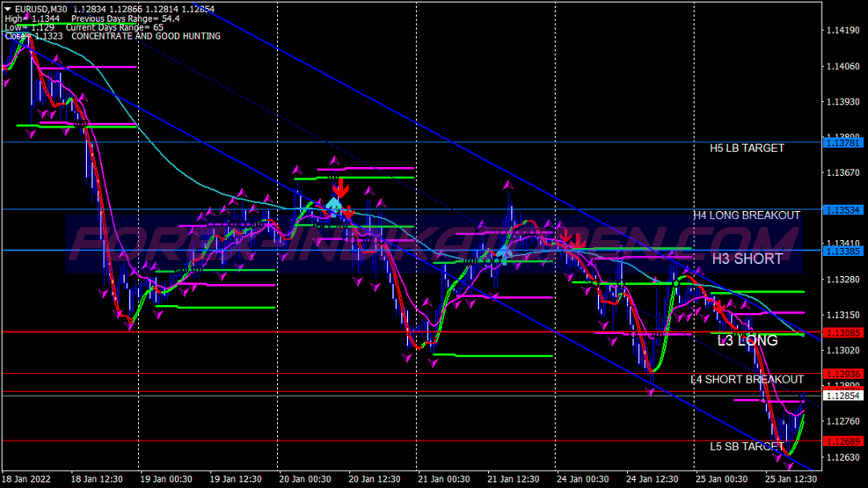Select the red 1.12936 price tag
868x488 pixels.
842,374
